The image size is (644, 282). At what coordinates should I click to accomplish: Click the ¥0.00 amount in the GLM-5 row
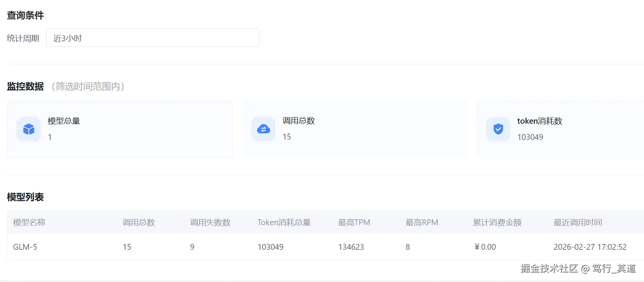pyautogui.click(x=485, y=247)
